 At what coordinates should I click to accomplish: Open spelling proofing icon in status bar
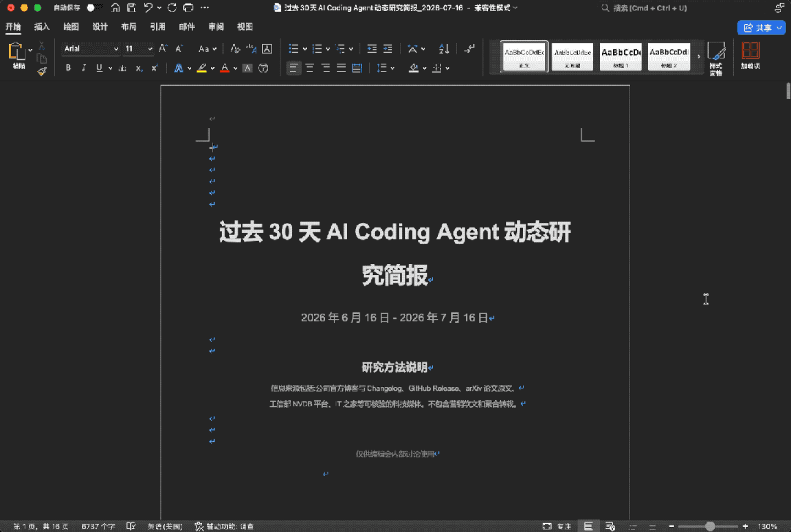(x=131, y=526)
